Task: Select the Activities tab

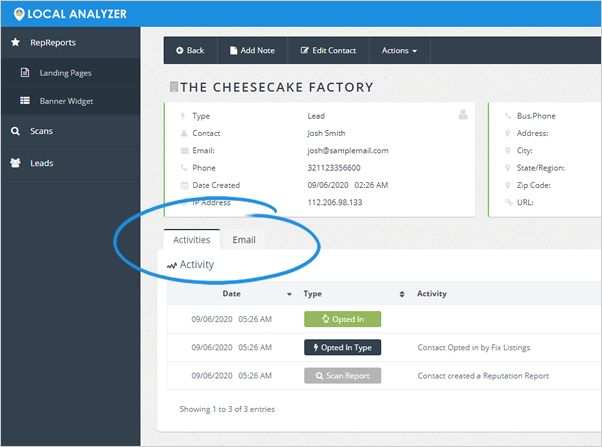Action: 192,240
